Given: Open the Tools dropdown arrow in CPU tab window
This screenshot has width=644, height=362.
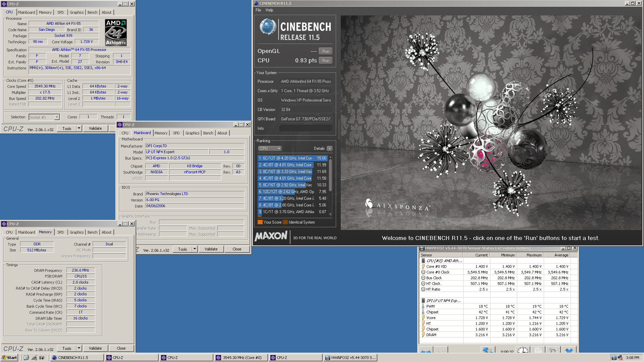Looking at the screenshot, I should pos(79,128).
